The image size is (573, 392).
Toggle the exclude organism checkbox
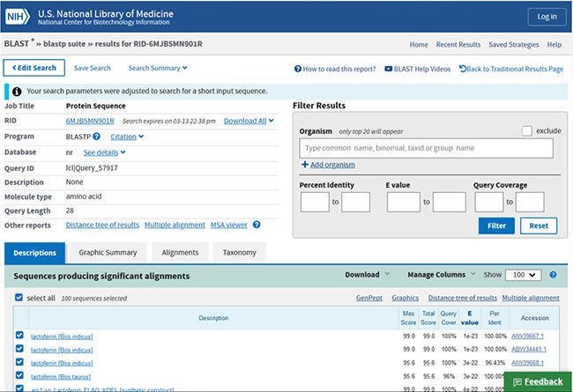point(526,130)
